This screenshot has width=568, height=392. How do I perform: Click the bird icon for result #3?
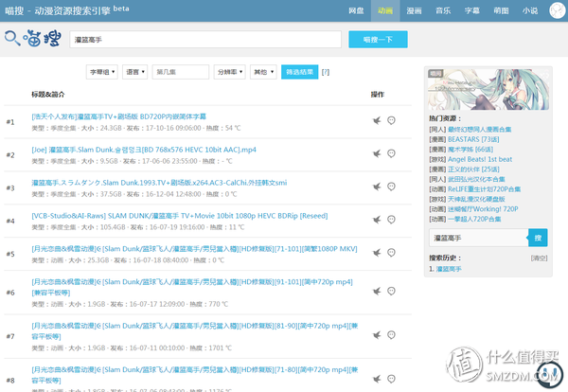[377, 187]
